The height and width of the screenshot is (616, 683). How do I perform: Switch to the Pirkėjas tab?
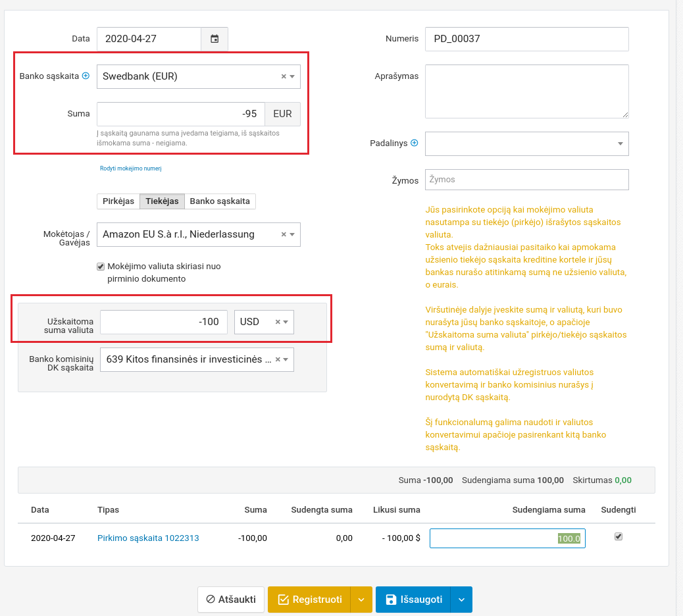[x=118, y=201]
